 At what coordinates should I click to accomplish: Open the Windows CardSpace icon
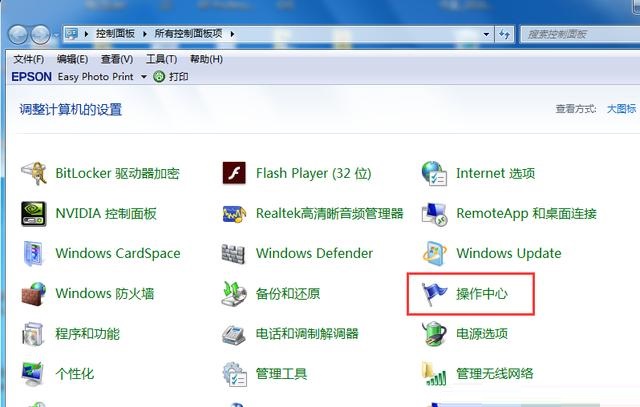point(33,253)
